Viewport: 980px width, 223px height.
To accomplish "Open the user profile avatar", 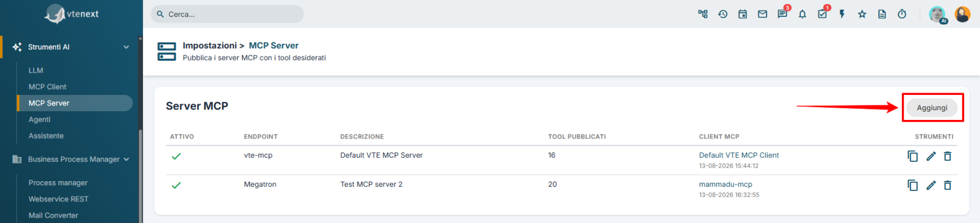I will click(963, 14).
